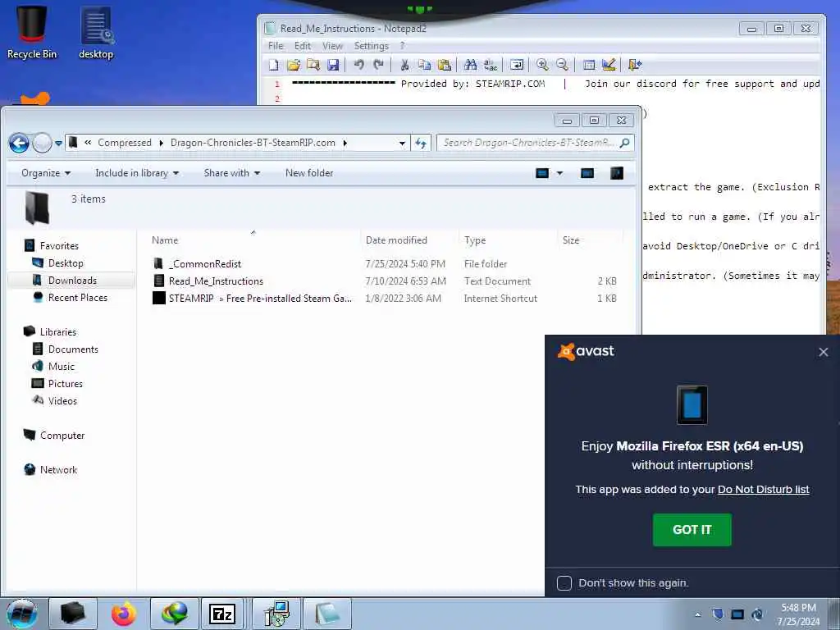The height and width of the screenshot is (630, 840).
Task: Click the Explorer Forward arrow button
Action: coord(43,143)
